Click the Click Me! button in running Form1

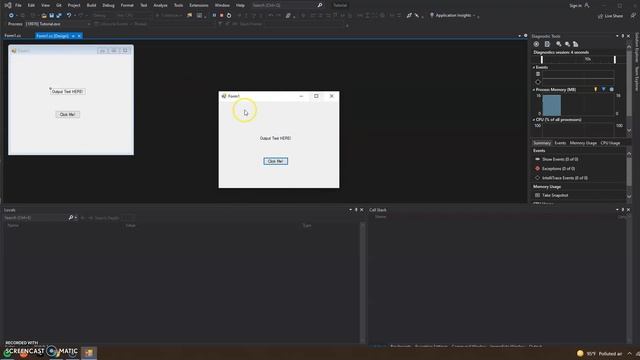(x=276, y=161)
